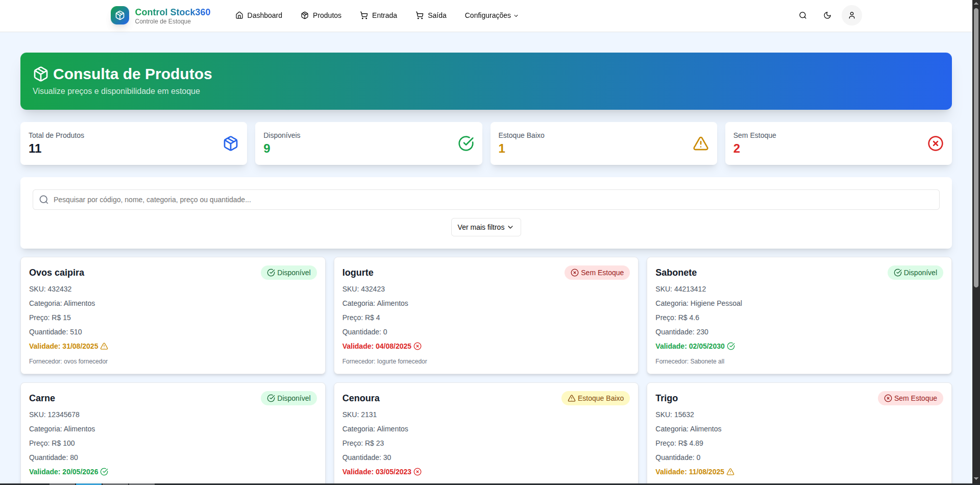
Task: Navigate to Entrada page
Action: [378, 15]
